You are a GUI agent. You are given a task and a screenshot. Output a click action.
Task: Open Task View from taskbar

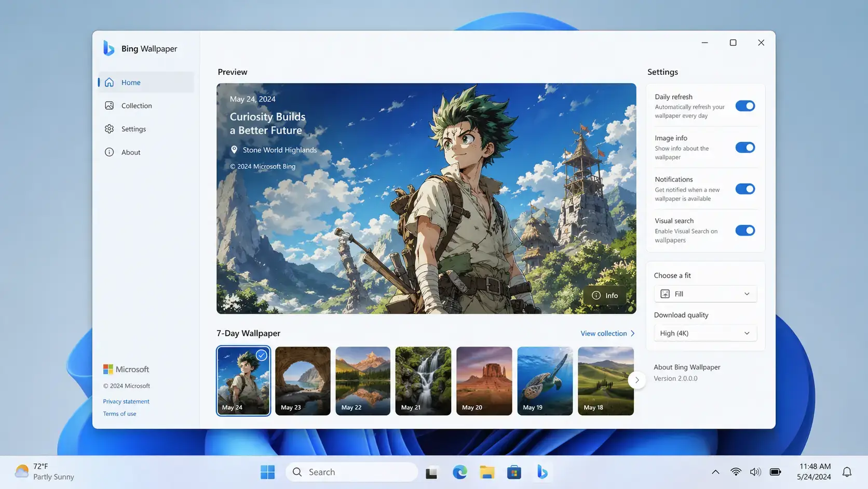click(431, 472)
